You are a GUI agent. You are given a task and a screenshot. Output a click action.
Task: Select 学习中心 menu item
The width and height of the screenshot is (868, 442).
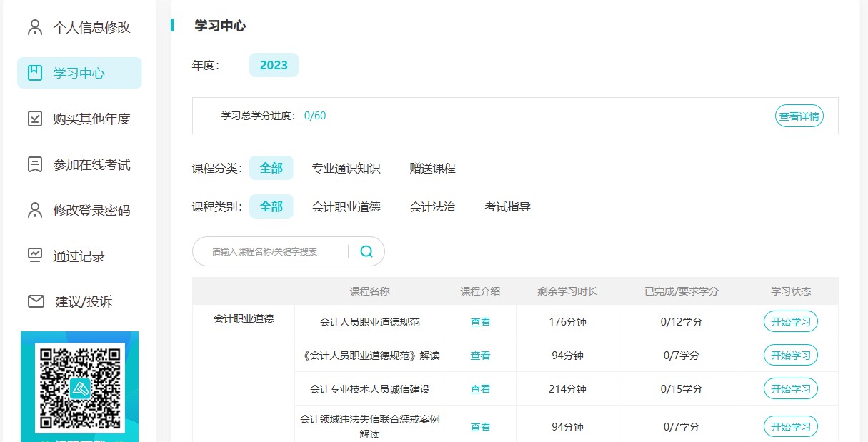tap(79, 73)
